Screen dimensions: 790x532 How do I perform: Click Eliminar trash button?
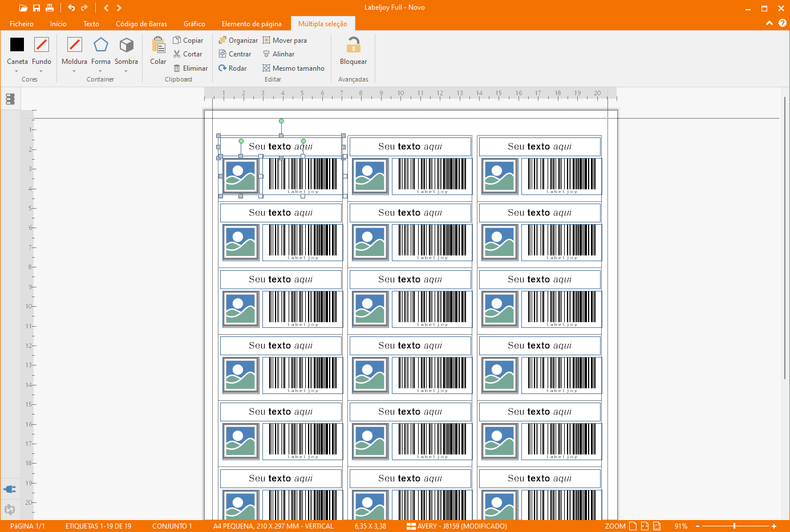(x=191, y=68)
